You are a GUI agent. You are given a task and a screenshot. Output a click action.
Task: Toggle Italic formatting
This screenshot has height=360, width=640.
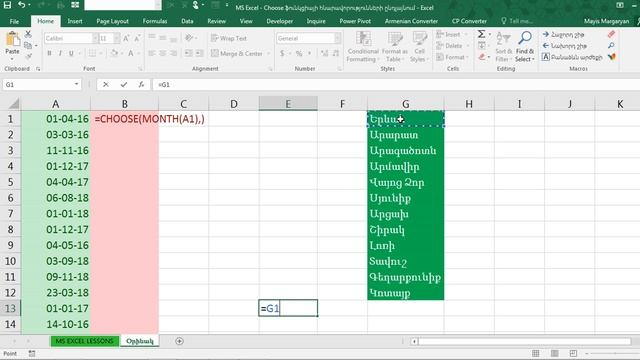(60, 53)
